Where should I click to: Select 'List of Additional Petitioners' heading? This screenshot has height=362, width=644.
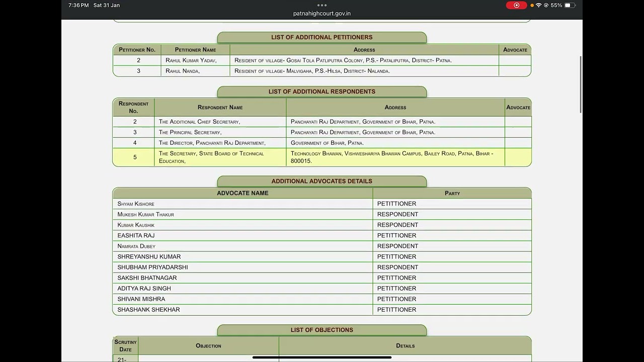coord(322,37)
